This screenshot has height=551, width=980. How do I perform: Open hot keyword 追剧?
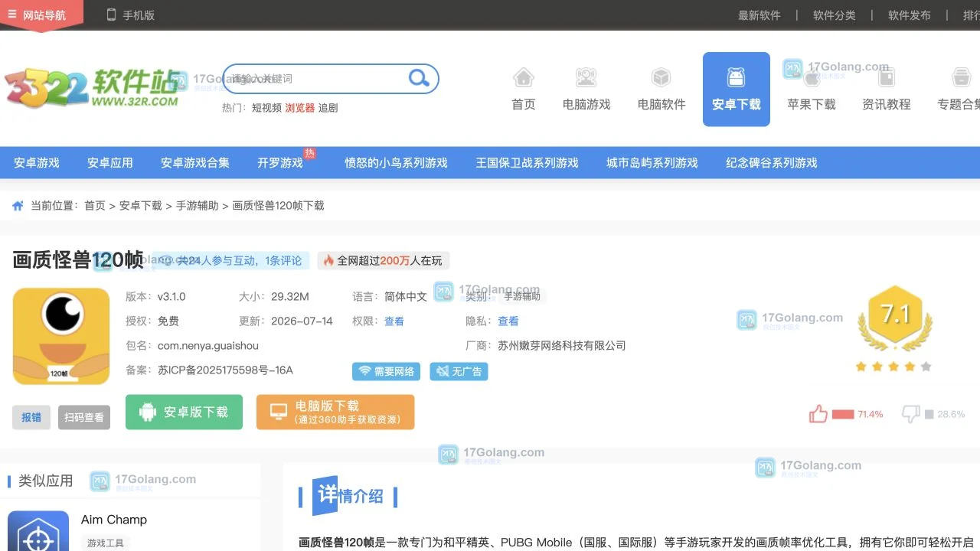coord(328,108)
